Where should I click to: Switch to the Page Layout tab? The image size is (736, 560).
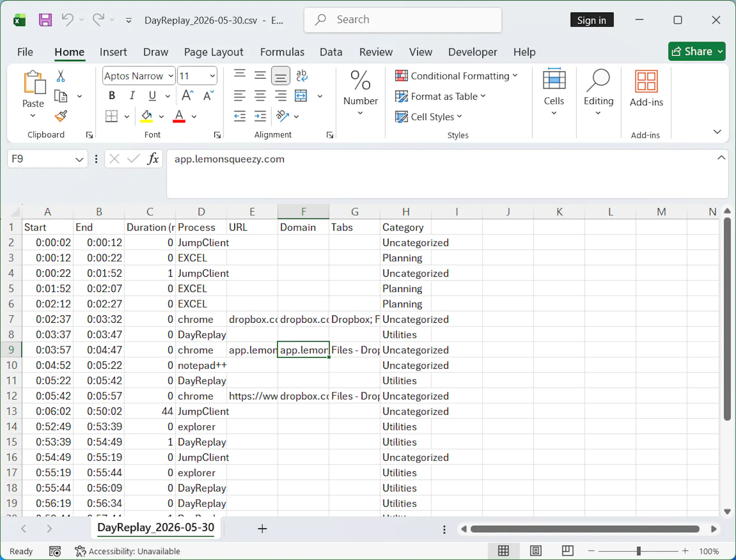point(213,52)
